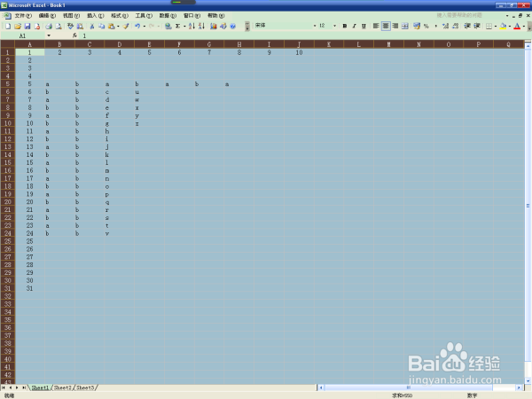Screen dimensions: 532x399
Task: Click the insert function fx button
Action: click(74, 35)
